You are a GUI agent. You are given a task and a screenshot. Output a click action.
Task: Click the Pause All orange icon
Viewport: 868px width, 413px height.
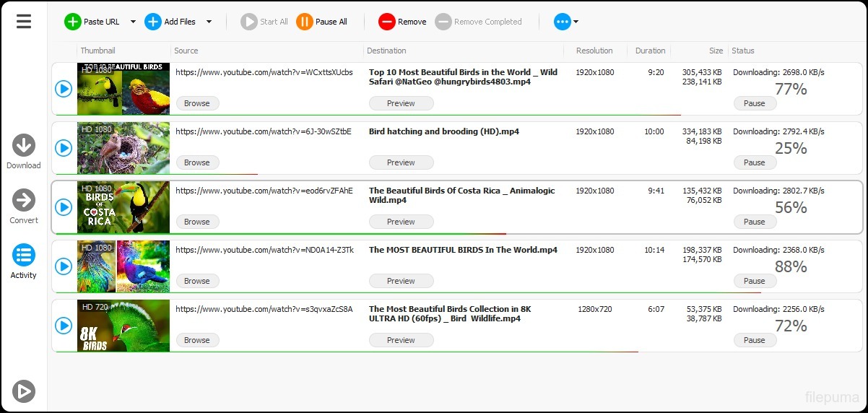(305, 22)
